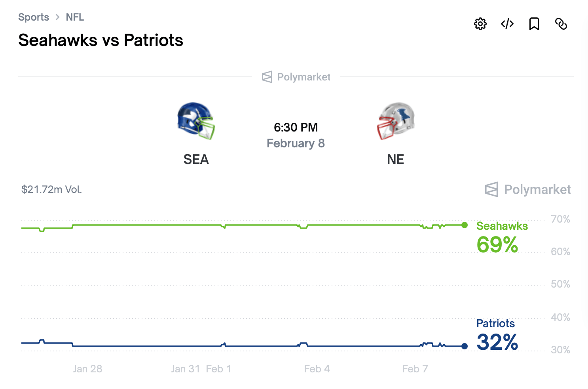Viewport: 588px width, 389px height.
Task: Copy the market link icon
Action: coord(561,24)
